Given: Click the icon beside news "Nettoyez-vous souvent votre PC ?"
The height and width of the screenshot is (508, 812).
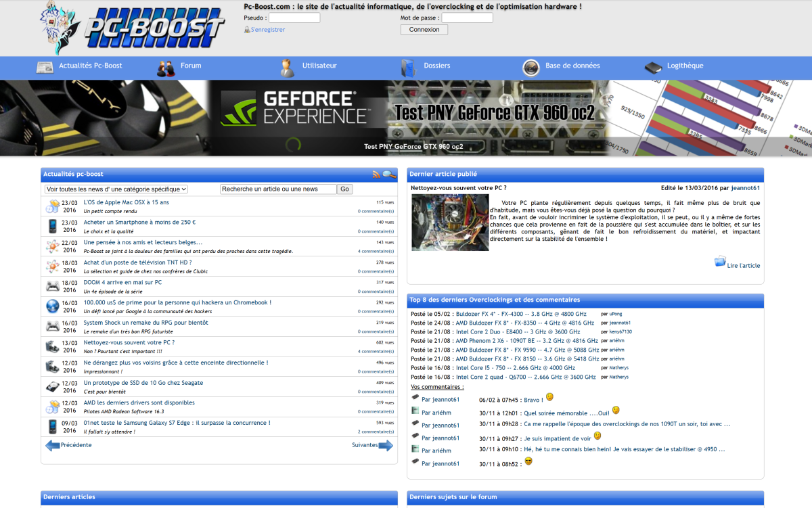Looking at the screenshot, I should 53,346.
